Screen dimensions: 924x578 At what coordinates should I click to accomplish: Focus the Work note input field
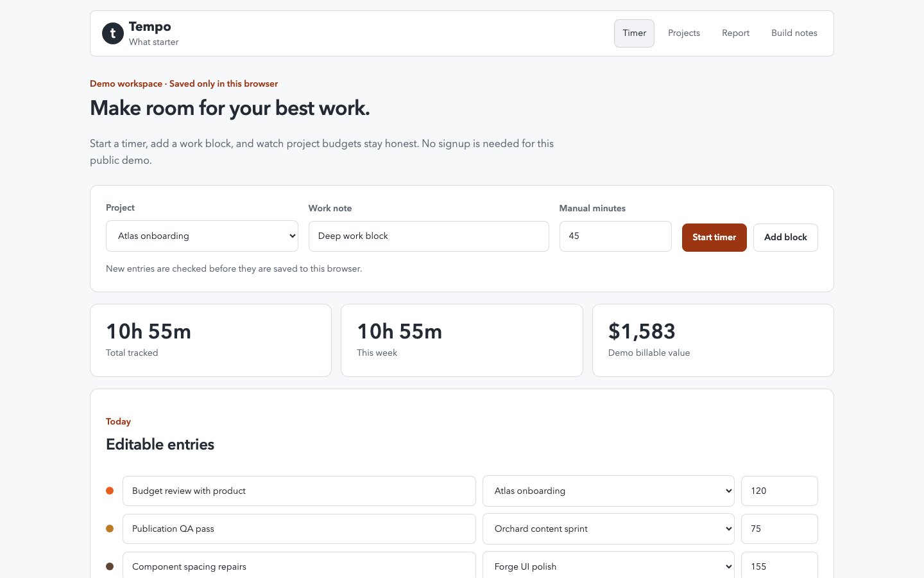coord(429,236)
